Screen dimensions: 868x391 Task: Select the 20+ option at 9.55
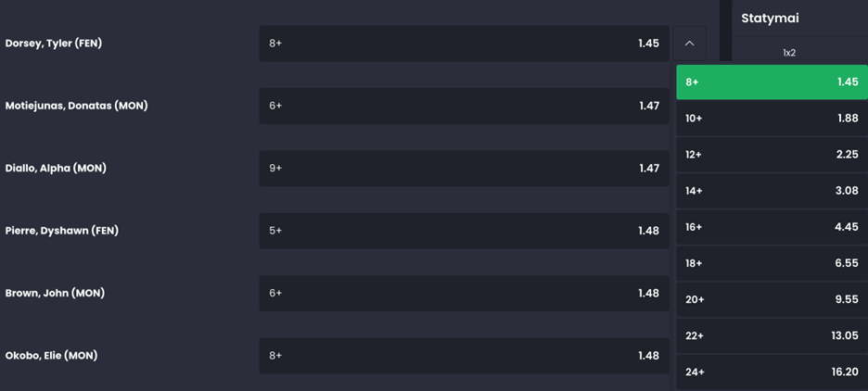pos(772,300)
